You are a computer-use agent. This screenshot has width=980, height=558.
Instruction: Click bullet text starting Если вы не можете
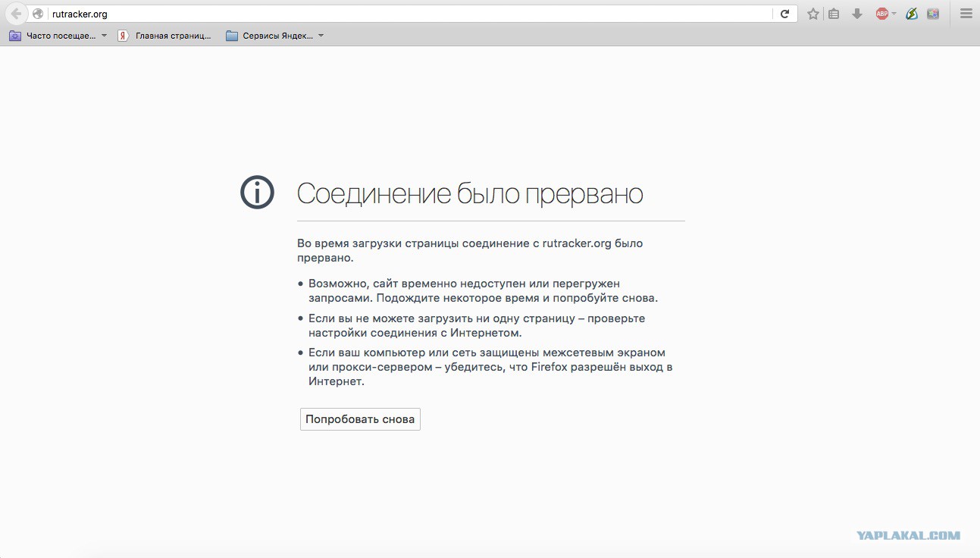(477, 325)
